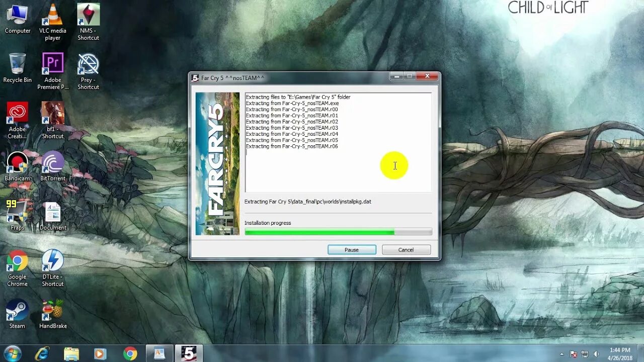The width and height of the screenshot is (644, 362).
Task: Open Action Center flag in tray
Action: 573,354
